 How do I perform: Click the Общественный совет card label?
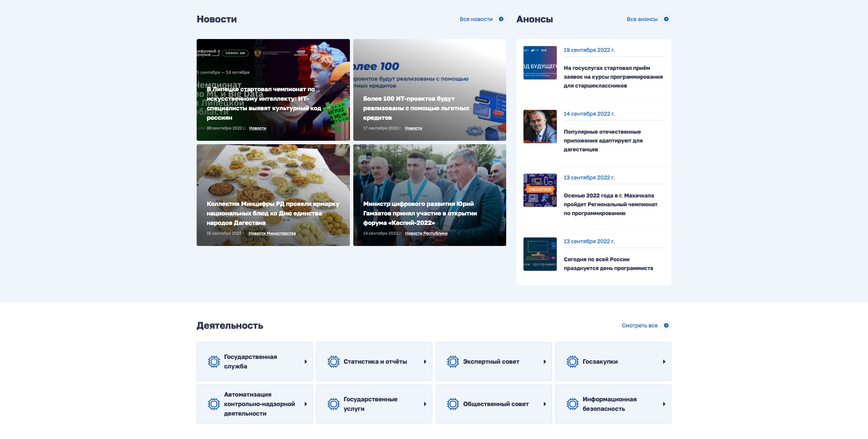pyautogui.click(x=496, y=404)
